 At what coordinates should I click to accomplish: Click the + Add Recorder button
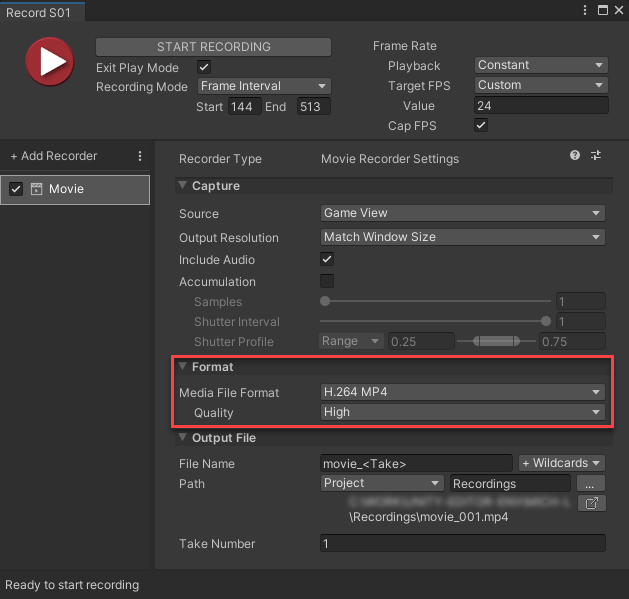(x=54, y=157)
